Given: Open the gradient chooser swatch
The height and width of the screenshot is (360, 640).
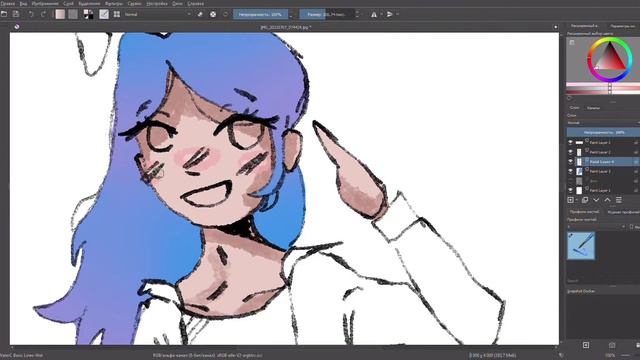Looking at the screenshot, I should (x=60, y=14).
